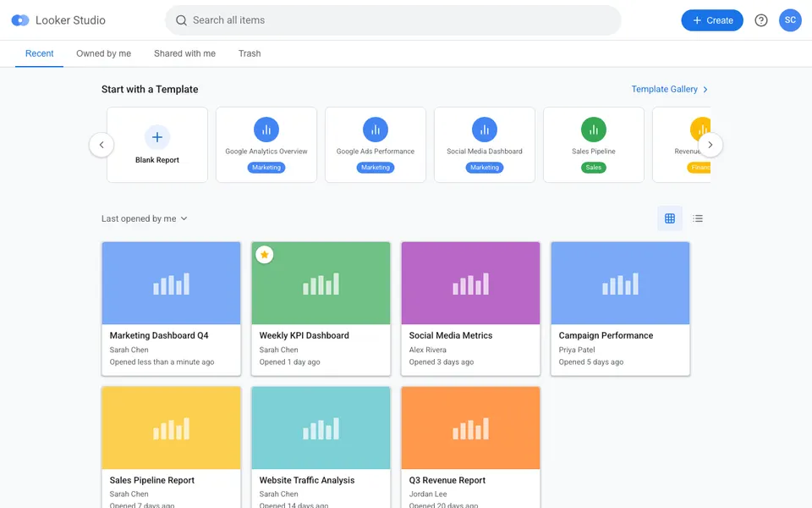Click owner name Jordan Lee
Viewport: 812px width, 508px height.
pos(428,494)
